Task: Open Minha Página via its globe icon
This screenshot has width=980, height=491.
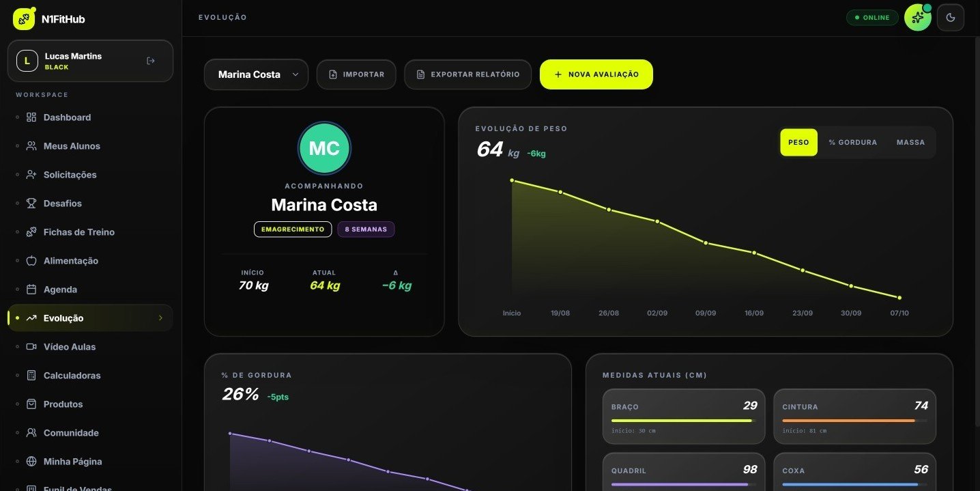Action: 31,462
